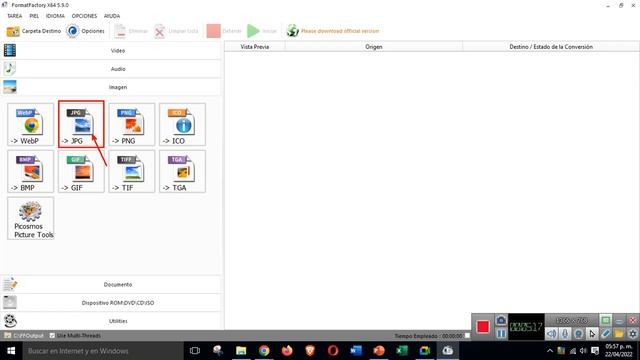Launch Picosmos Picture Tools
This screenshot has height=360, width=640.
click(31, 218)
